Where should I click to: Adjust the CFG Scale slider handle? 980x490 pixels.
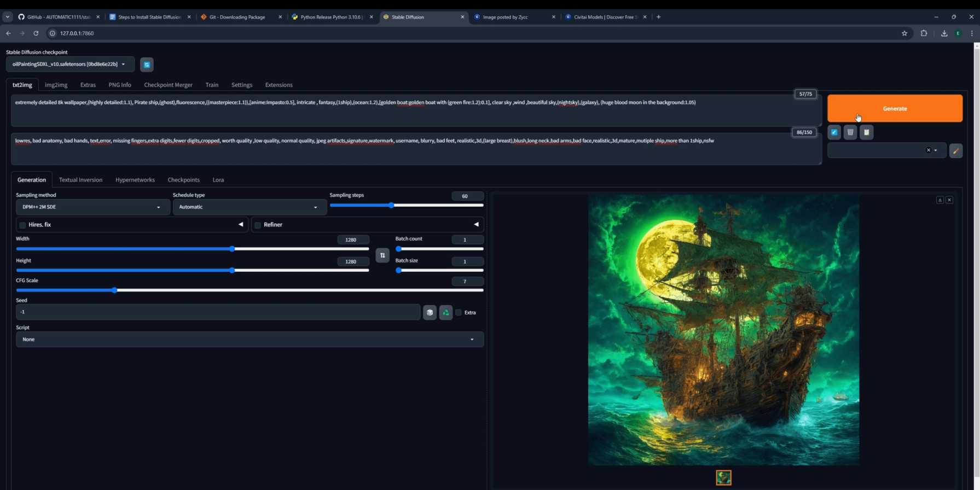click(x=114, y=290)
